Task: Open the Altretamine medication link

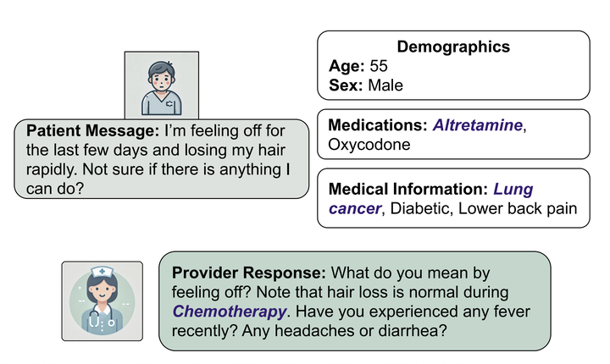Action: coord(477,125)
